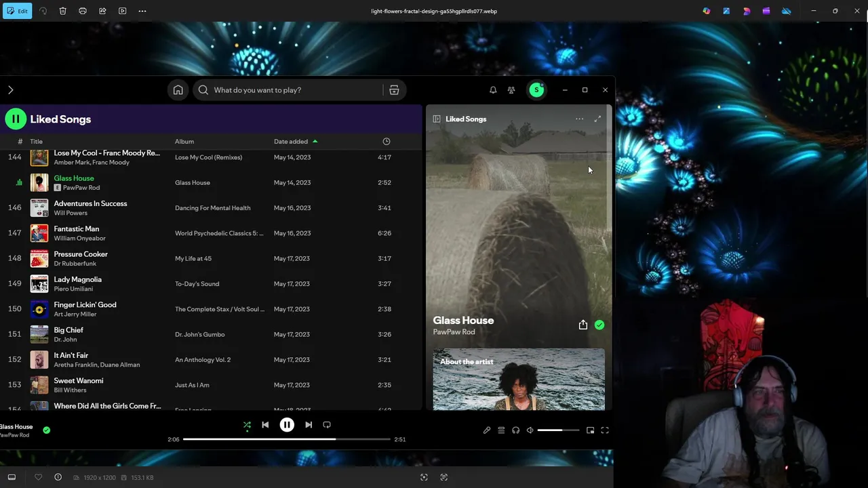Viewport: 868px width, 488px height.
Task: Select 'Fantastic Man' track row
Action: 210,233
